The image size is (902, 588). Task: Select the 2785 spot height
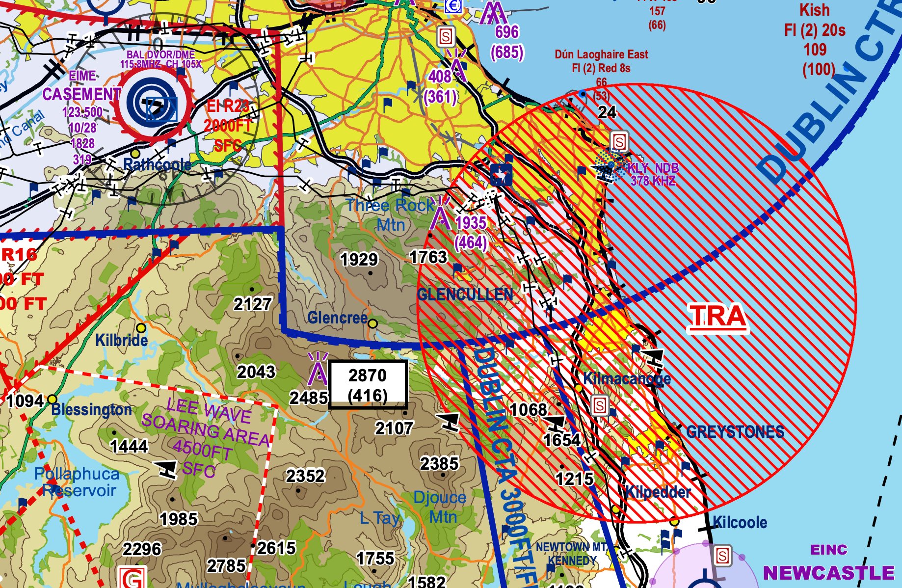[226, 566]
